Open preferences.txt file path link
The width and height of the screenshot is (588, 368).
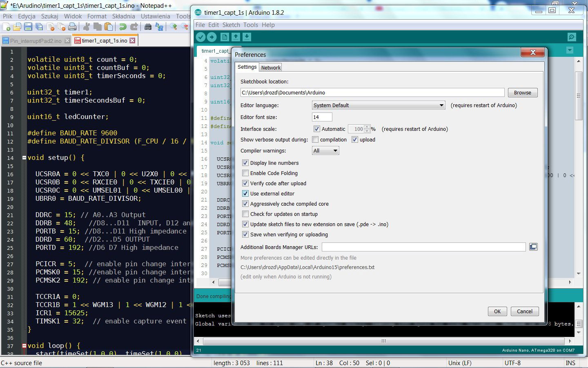pyautogui.click(x=307, y=267)
